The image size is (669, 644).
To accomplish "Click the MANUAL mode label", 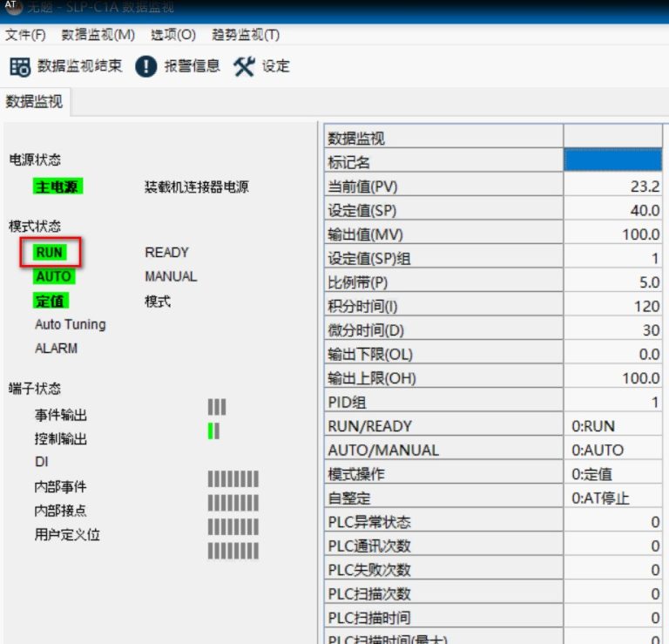I will click(x=171, y=276).
